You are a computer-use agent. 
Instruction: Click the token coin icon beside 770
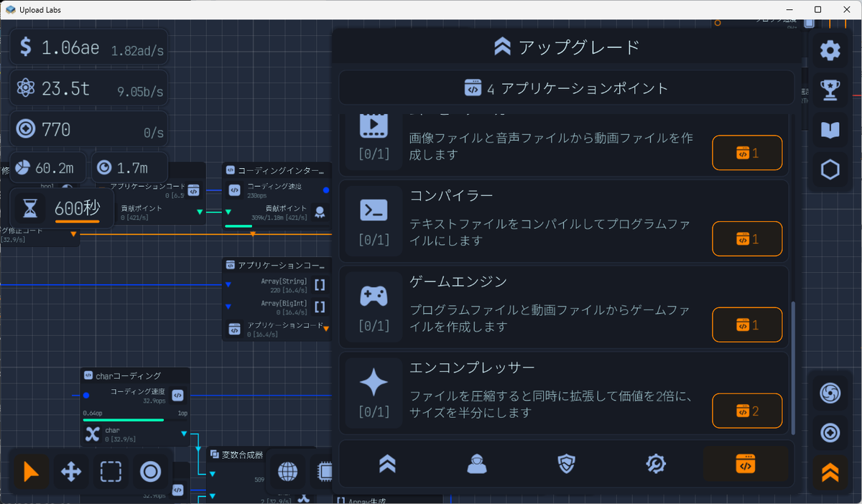coord(26,129)
